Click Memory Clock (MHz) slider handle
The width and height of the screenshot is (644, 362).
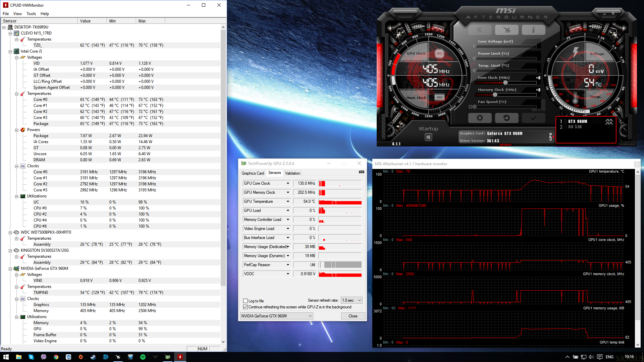tap(495, 95)
